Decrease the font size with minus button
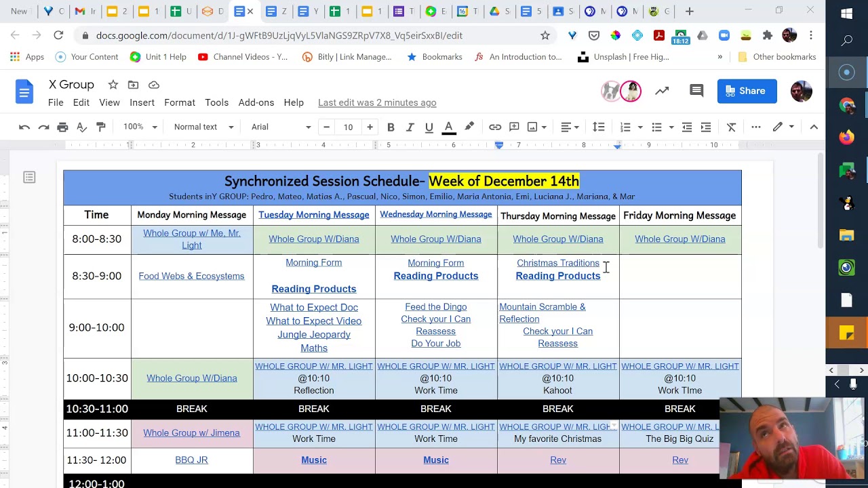The image size is (868, 488). (326, 127)
